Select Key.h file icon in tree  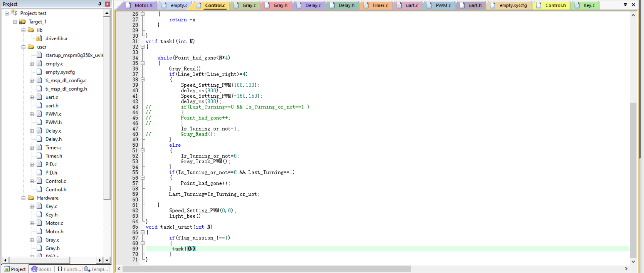[39, 215]
